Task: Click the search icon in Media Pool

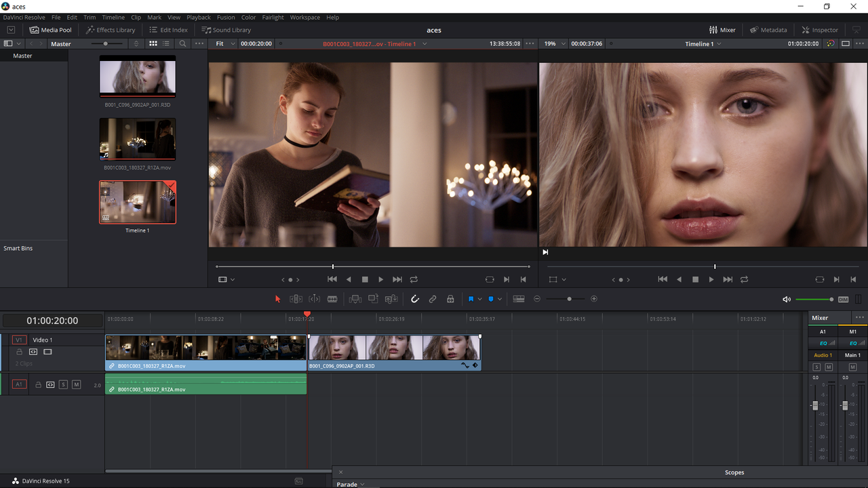Action: (x=182, y=43)
